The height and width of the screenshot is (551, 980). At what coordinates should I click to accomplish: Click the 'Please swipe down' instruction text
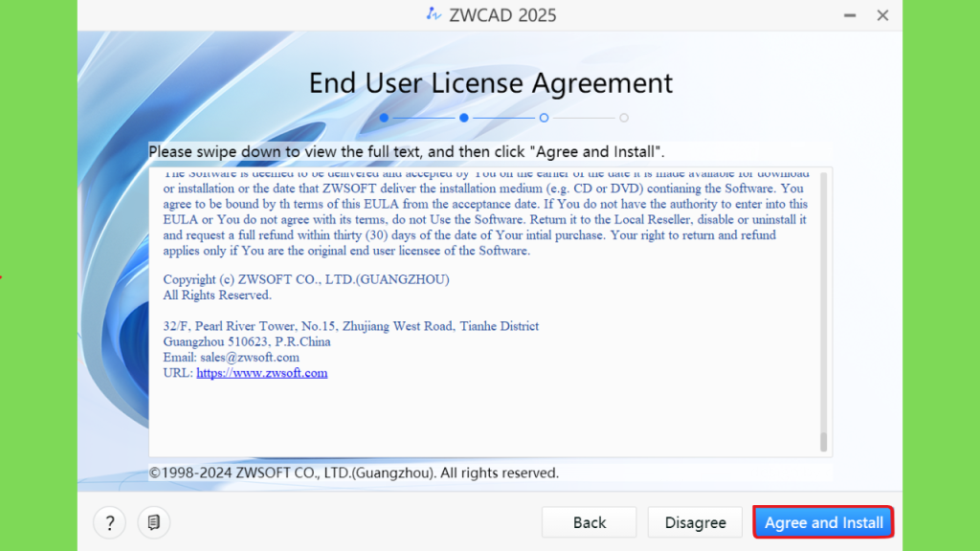(x=406, y=152)
